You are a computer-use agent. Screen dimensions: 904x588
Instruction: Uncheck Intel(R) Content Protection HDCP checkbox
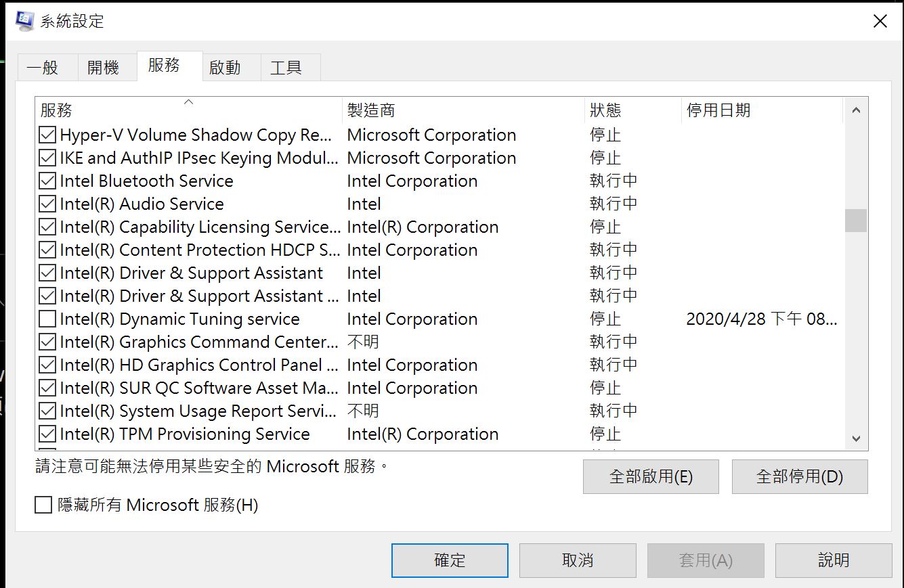click(x=47, y=250)
